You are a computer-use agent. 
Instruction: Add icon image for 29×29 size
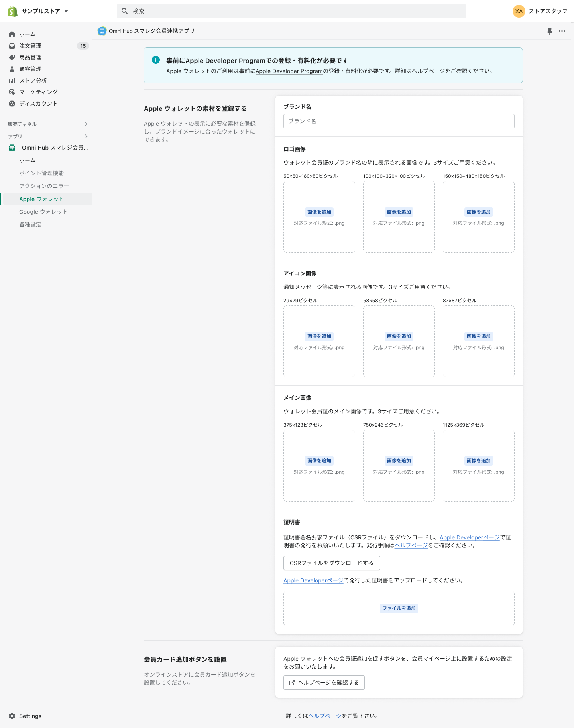[319, 336]
